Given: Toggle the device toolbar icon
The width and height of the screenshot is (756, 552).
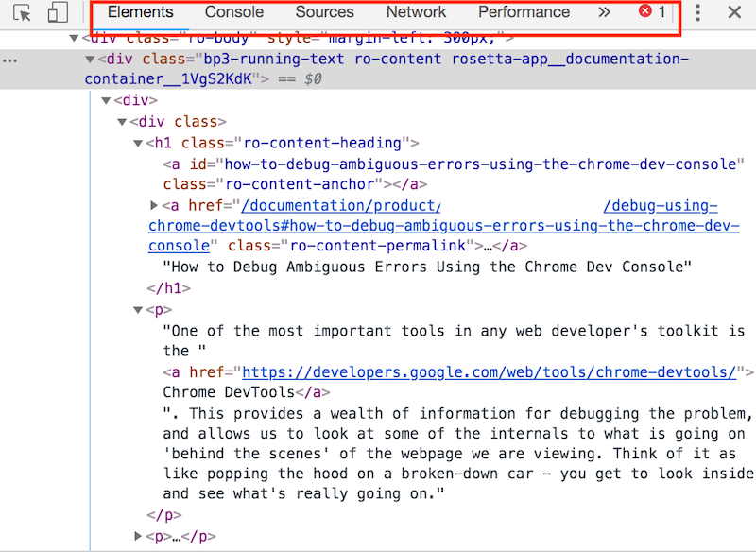Looking at the screenshot, I should click(58, 12).
